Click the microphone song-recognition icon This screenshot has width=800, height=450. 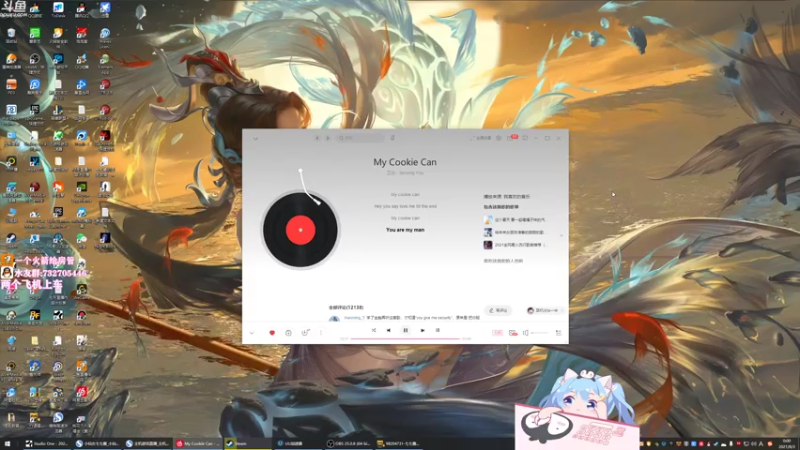tap(393, 138)
